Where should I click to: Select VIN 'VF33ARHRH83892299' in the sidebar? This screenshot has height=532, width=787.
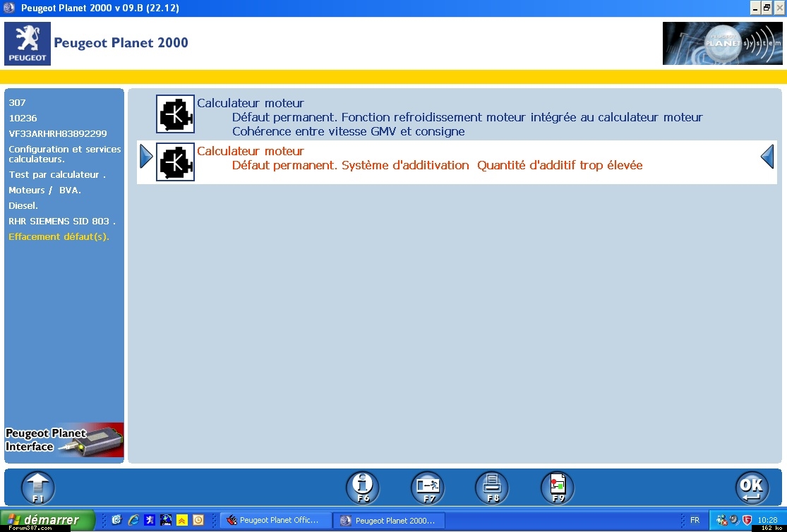point(58,133)
